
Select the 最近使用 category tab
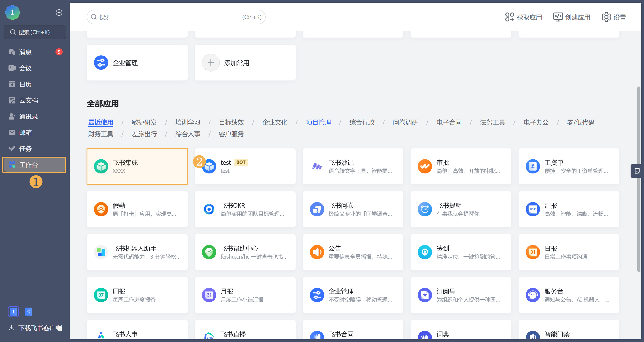[100, 122]
